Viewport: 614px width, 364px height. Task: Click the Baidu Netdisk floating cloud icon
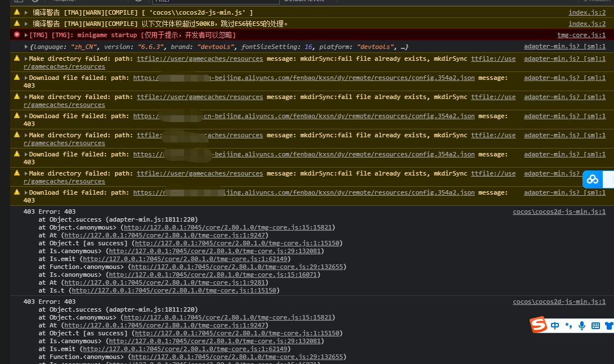point(593,179)
